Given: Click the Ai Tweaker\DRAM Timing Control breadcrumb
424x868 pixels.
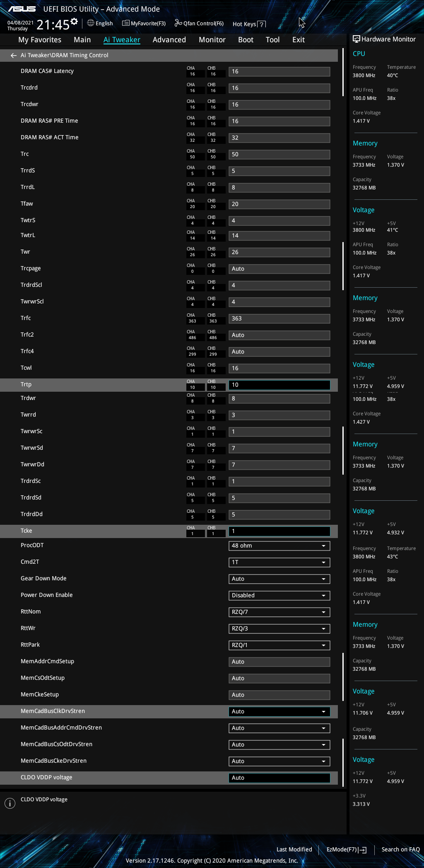Looking at the screenshot, I should [x=64, y=55].
